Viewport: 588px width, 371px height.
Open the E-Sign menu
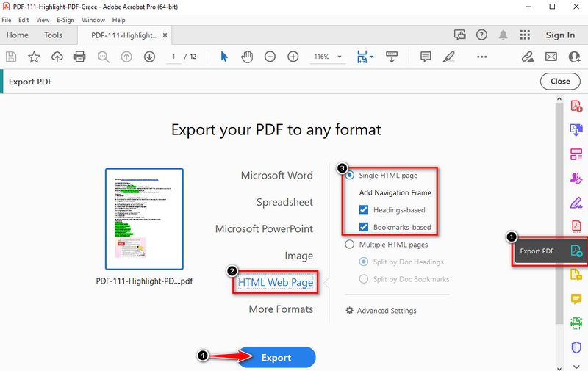point(65,20)
